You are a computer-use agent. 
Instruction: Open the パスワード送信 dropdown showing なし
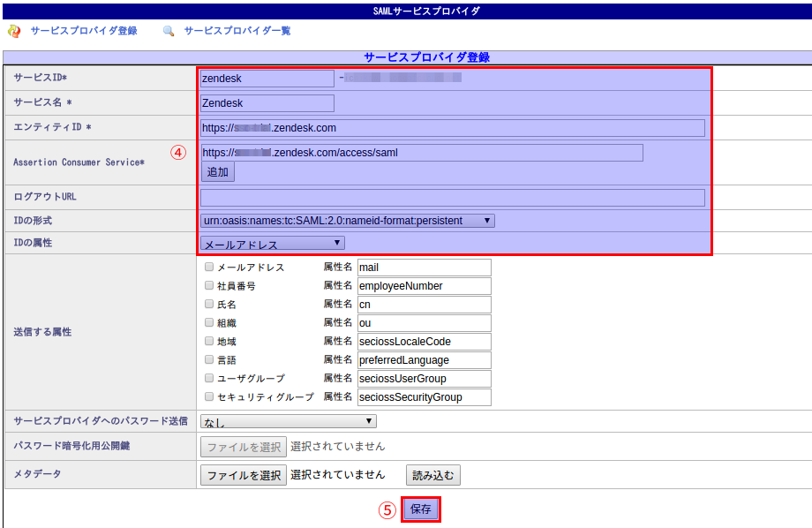[289, 421]
